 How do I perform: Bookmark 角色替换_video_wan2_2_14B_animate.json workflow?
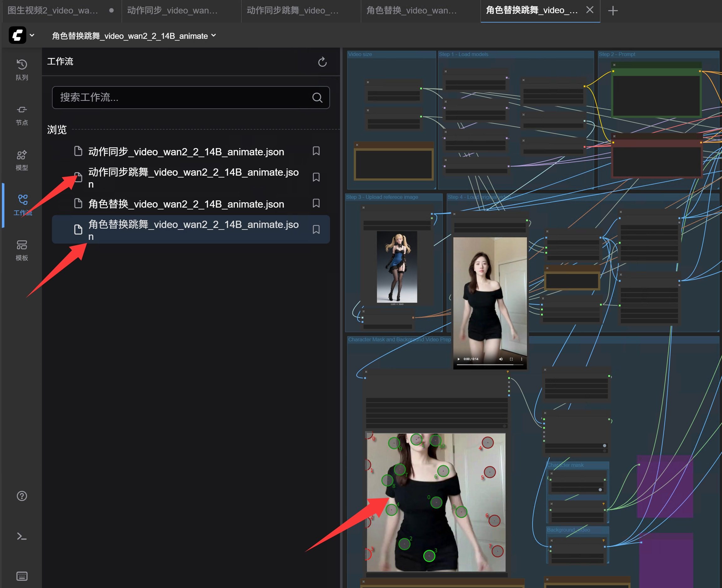[316, 203]
